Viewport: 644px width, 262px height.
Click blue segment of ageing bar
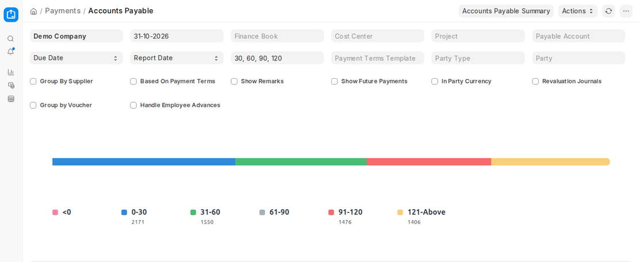[x=144, y=162]
